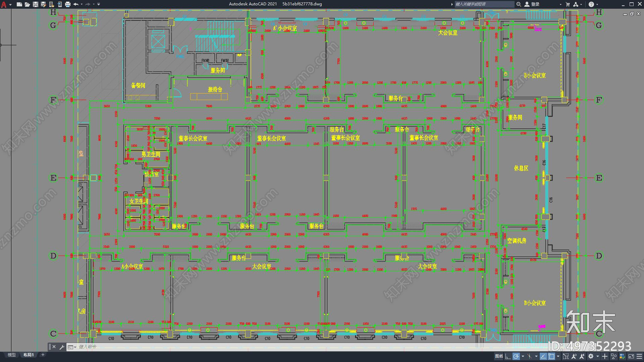Close the command line with X
Viewport: 644px width, 362px height.
pyautogui.click(x=54, y=347)
